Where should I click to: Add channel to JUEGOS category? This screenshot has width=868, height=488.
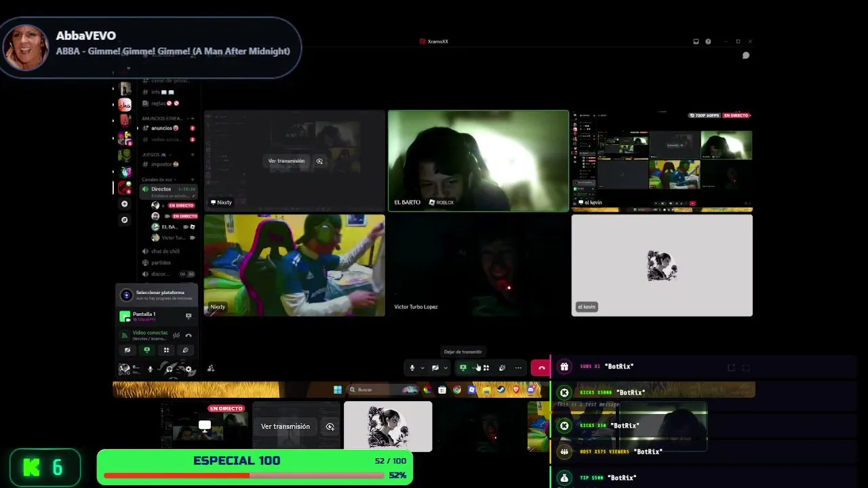click(x=193, y=155)
